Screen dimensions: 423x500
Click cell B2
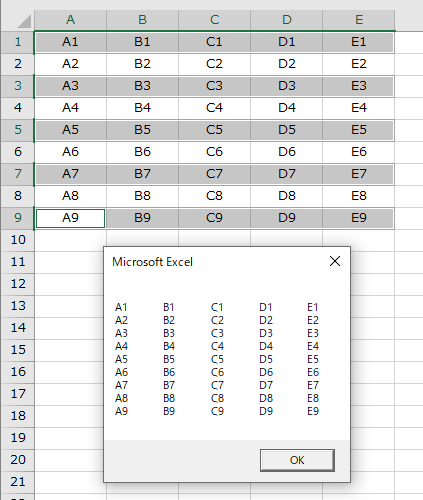coord(142,64)
